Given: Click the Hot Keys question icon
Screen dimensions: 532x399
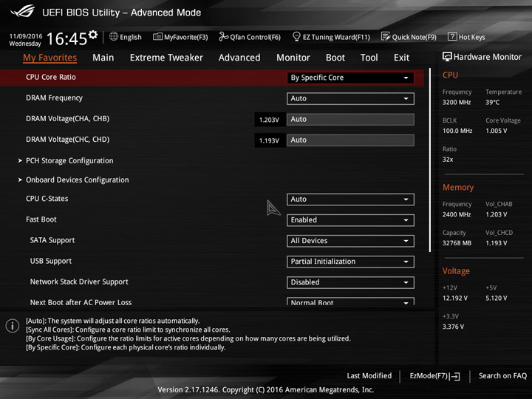Looking at the screenshot, I should 452,36.
